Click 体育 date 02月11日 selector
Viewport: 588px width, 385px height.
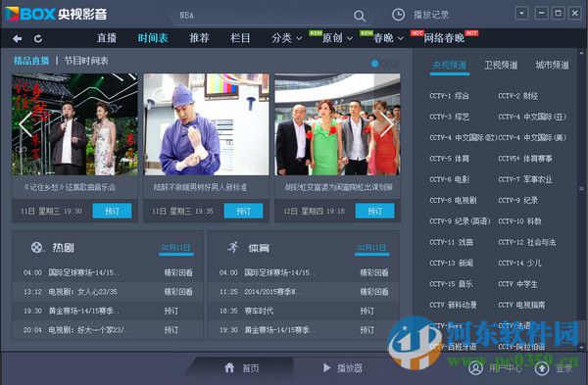point(372,248)
